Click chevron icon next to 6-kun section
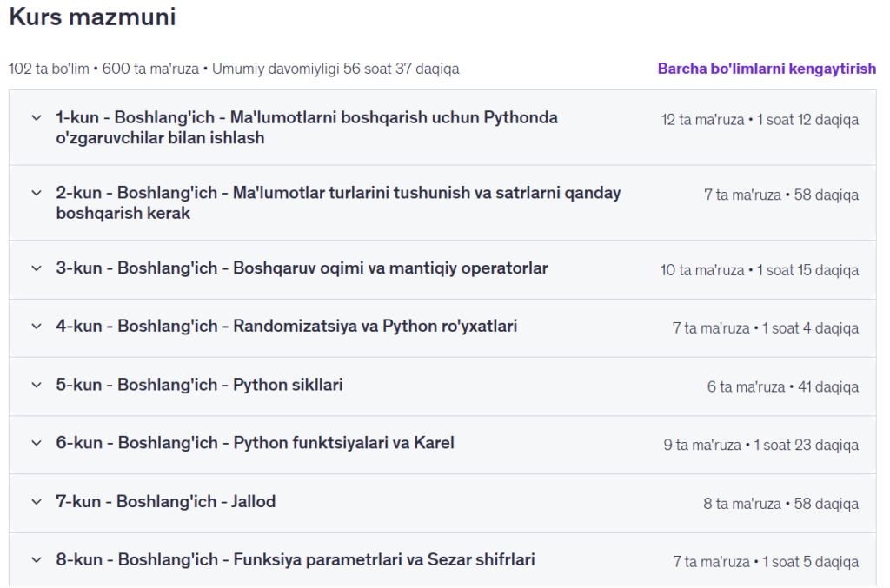Viewport: 890px width, 588px height. 36,443
